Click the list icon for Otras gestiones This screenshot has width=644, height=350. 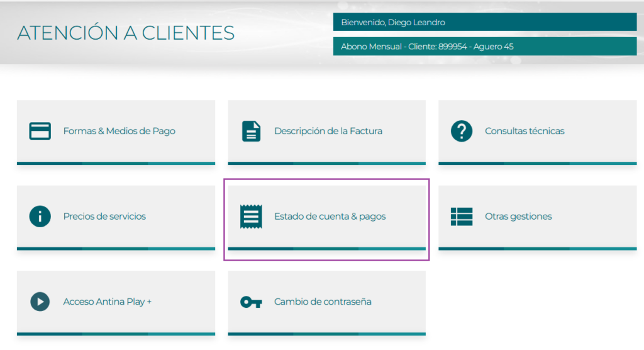[462, 217]
